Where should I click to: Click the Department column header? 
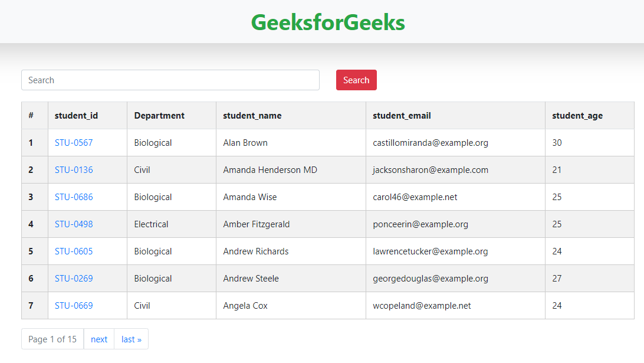[x=159, y=116]
